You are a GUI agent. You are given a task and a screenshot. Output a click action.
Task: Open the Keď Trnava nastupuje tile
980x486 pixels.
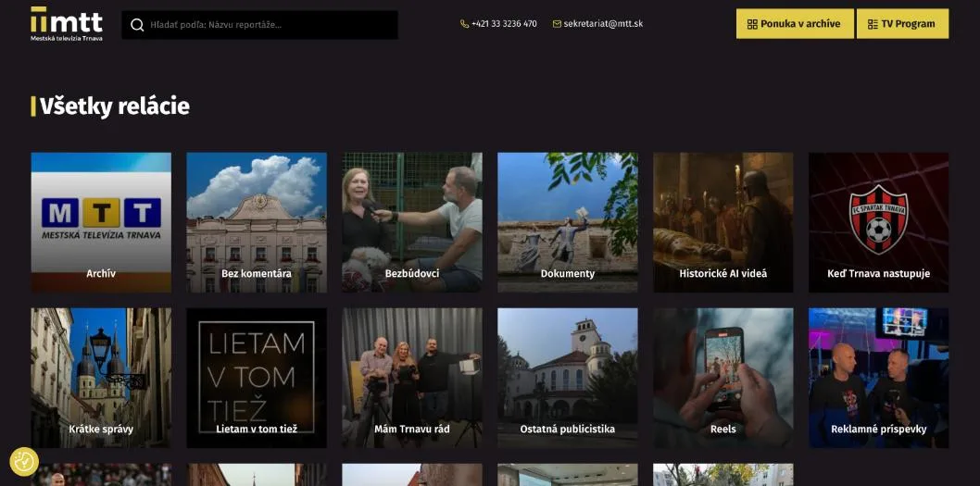tap(879, 222)
